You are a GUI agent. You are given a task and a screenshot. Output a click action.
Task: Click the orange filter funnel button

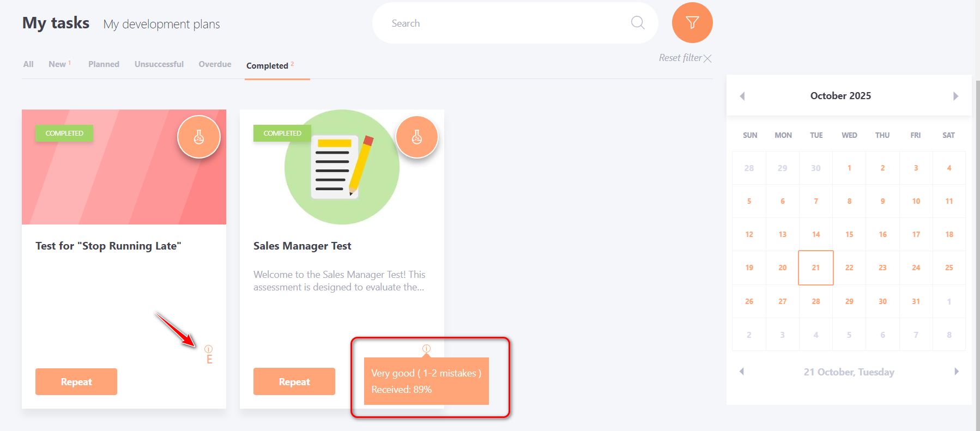coord(692,23)
